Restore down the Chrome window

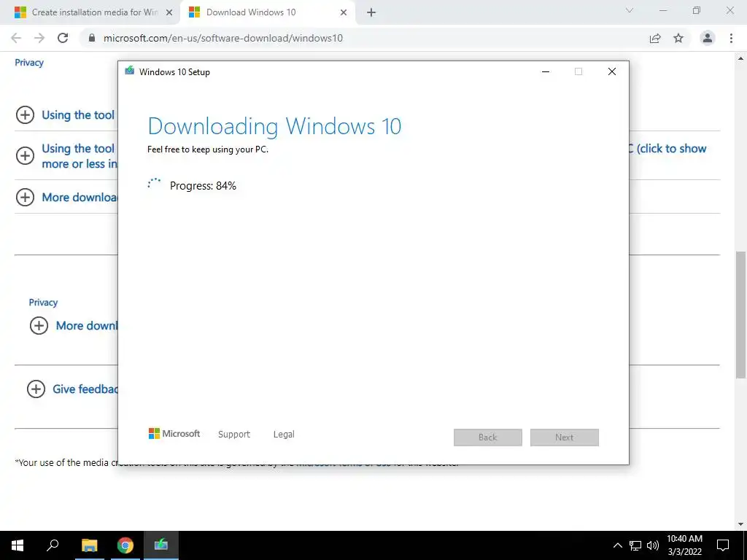(x=697, y=10)
